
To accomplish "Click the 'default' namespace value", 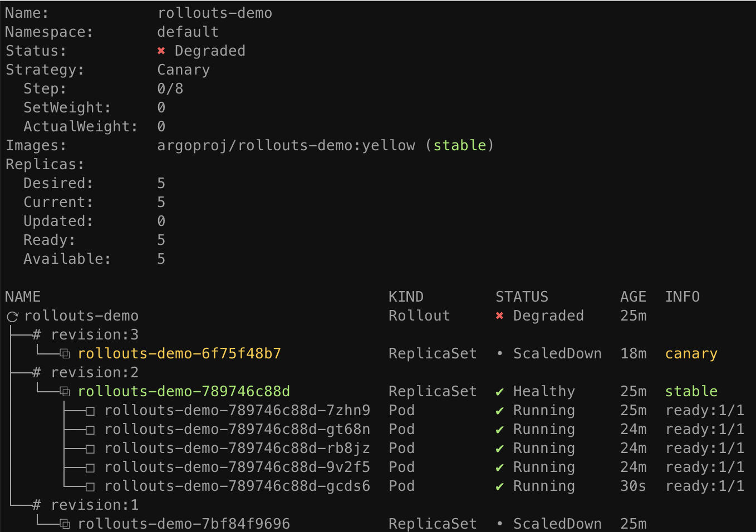I will pos(188,32).
